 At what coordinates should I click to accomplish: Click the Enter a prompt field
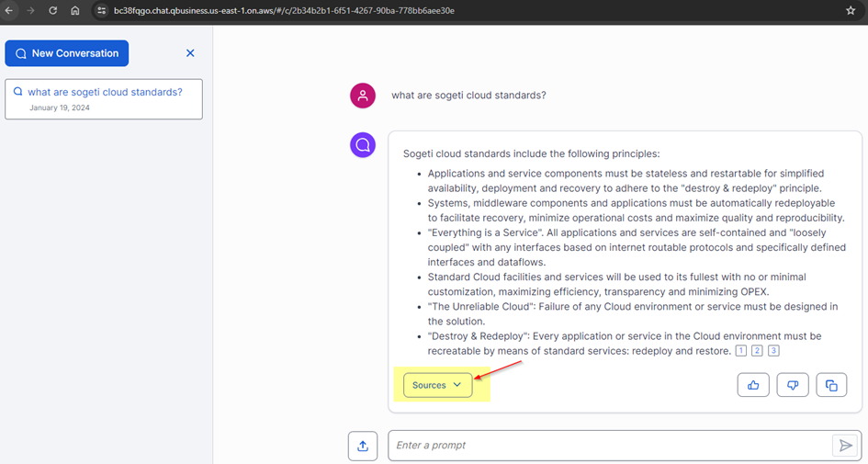click(609, 446)
